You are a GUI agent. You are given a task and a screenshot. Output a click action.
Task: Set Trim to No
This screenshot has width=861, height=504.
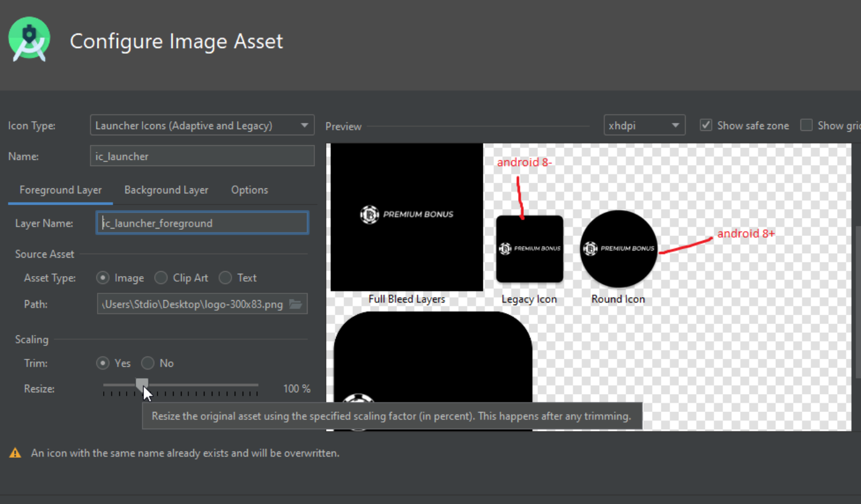(148, 363)
